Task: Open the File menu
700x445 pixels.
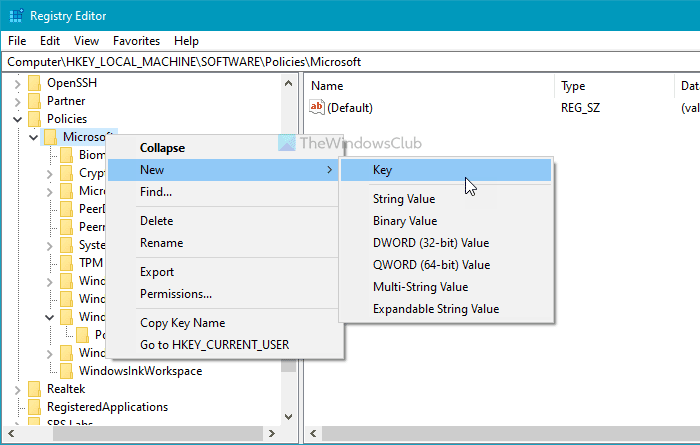Action: 17,41
